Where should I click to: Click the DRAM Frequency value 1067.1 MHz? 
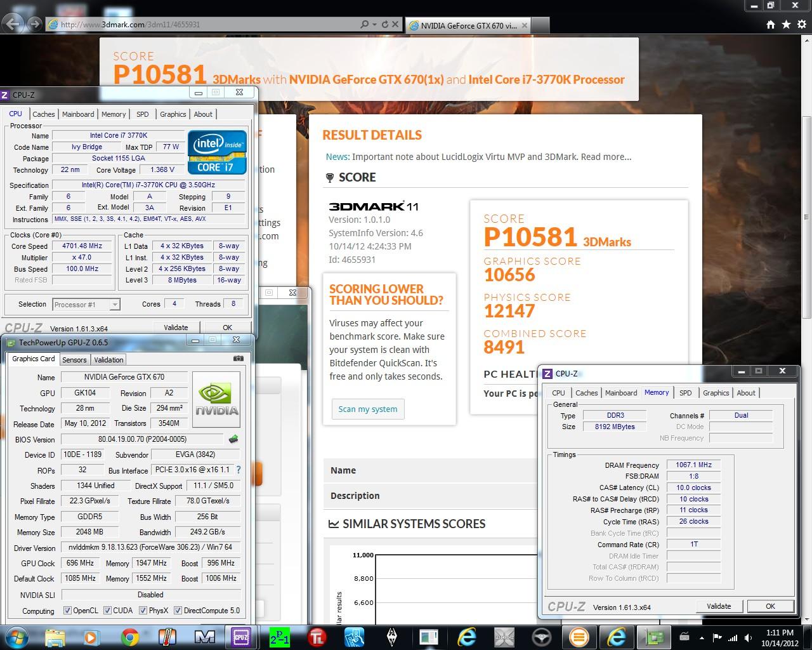click(x=693, y=465)
